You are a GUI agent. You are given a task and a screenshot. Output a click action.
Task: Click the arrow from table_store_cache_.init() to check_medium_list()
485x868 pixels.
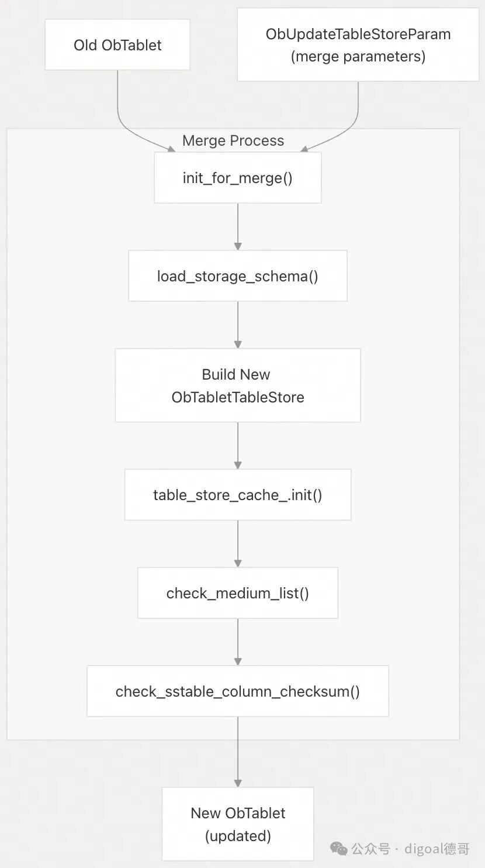pyautogui.click(x=238, y=544)
